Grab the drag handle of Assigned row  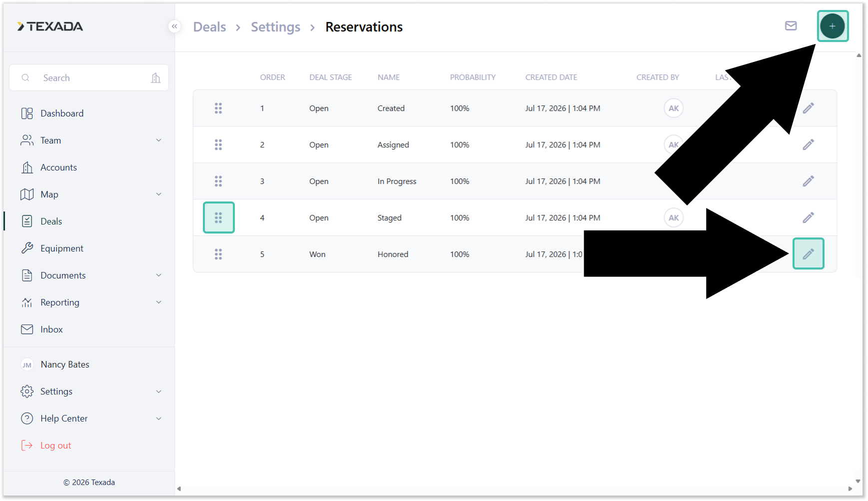[x=218, y=144]
